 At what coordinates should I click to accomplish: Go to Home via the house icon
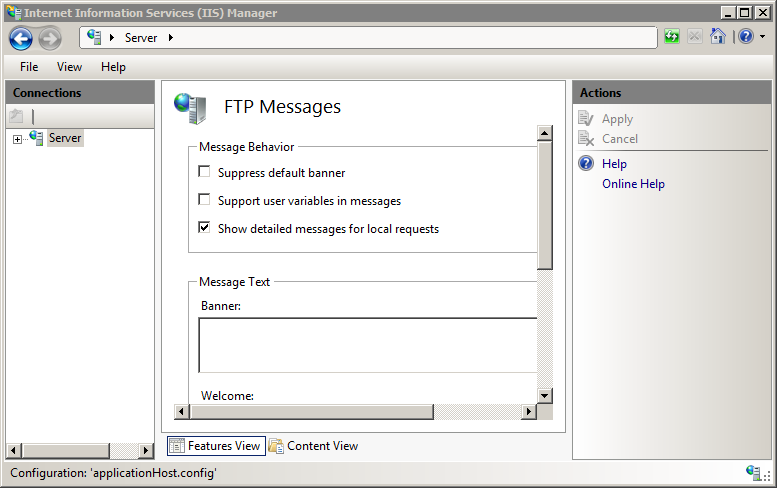click(x=718, y=36)
